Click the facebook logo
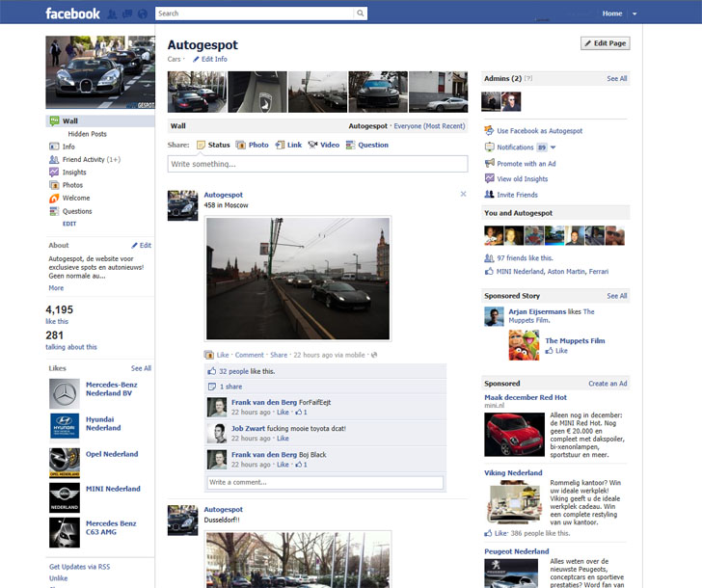 [72, 13]
